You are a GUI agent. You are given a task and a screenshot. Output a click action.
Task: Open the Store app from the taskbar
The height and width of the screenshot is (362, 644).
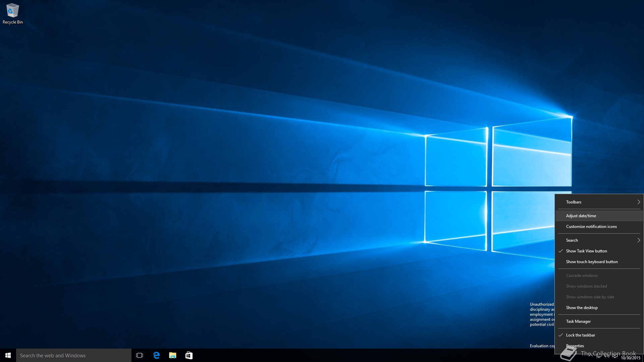[189, 355]
